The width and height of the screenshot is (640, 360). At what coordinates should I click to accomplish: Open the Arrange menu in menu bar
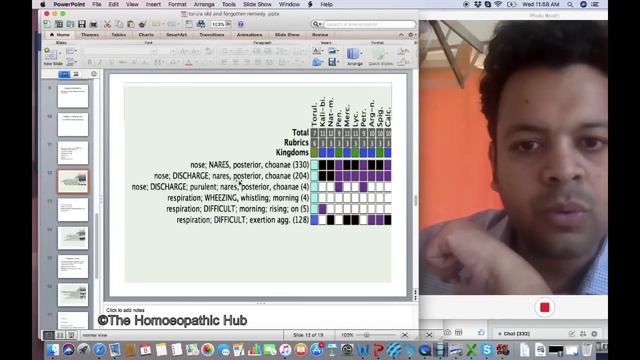pos(204,4)
